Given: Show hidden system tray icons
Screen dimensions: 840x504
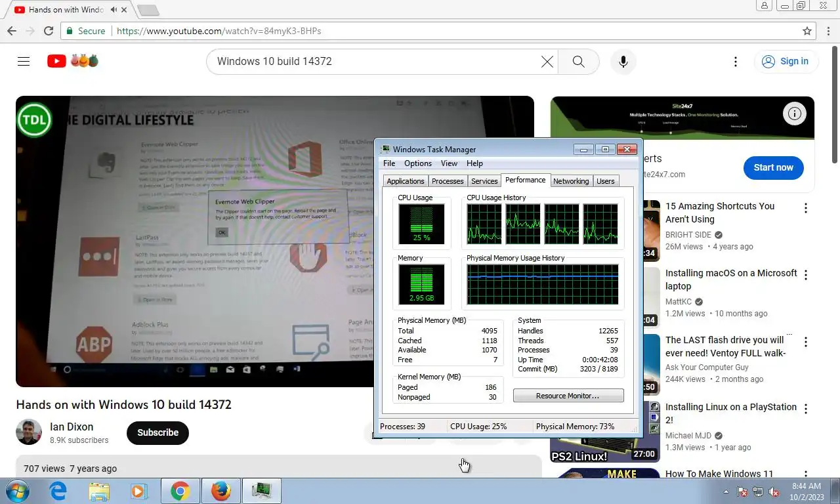Looking at the screenshot, I should pos(726,492).
